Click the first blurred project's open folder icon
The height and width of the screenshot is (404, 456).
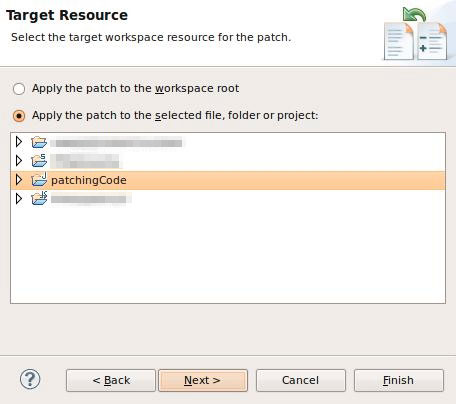pos(39,142)
